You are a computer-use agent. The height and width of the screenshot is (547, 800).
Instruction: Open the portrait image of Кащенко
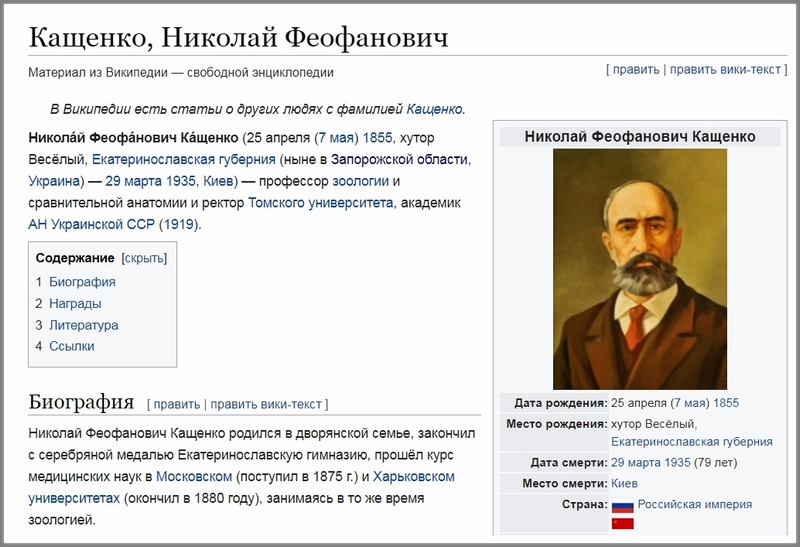point(640,269)
